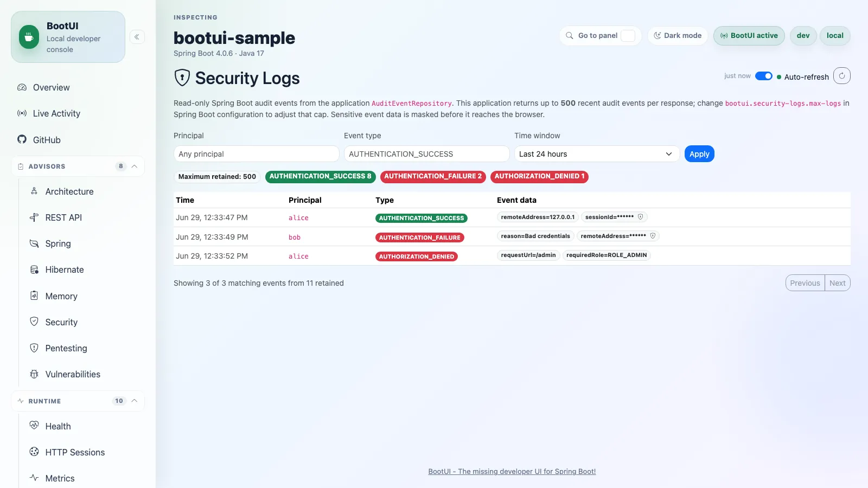This screenshot has width=868, height=488.
Task: Click the Event data column header
Action: point(516,200)
